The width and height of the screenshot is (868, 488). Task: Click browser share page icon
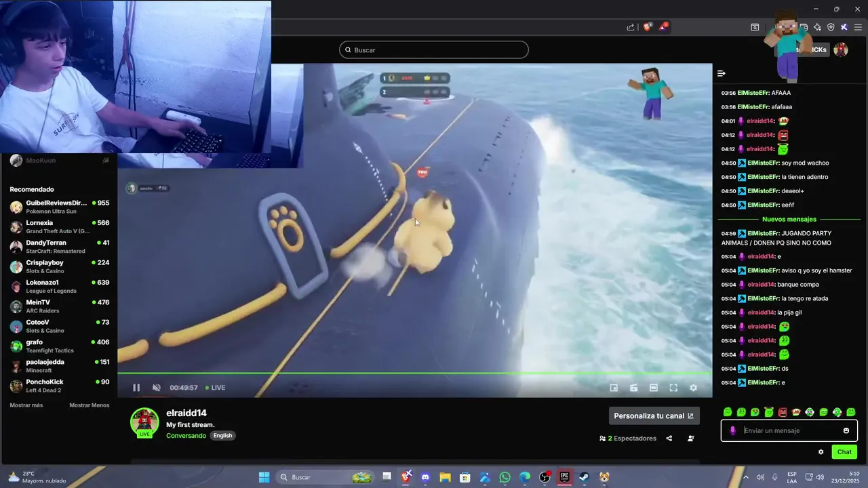click(631, 27)
